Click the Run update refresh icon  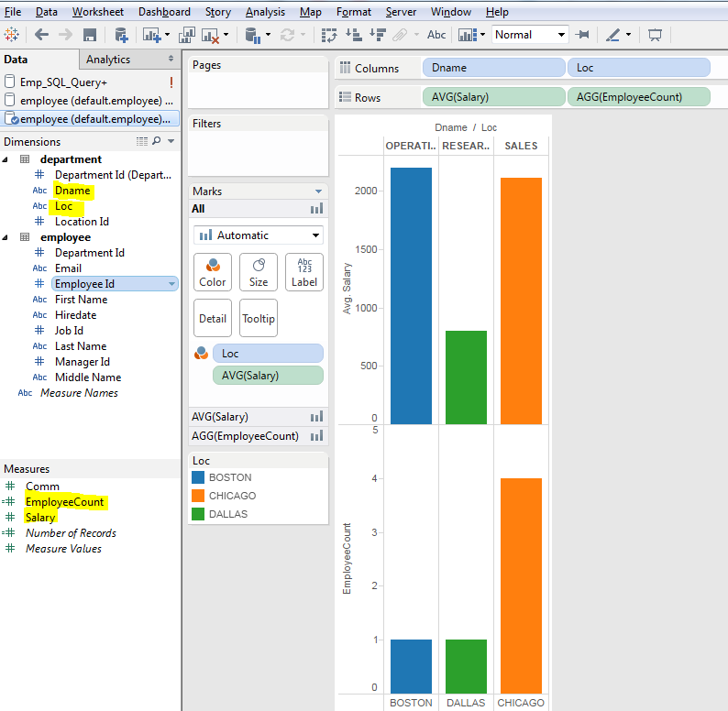(x=287, y=35)
